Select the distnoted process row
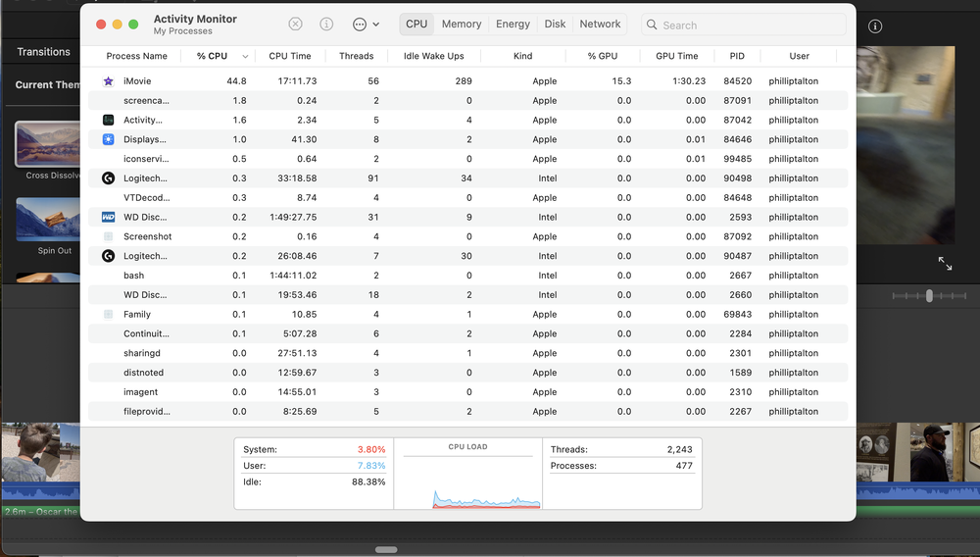Screen dimensions: 980x557 (x=467, y=373)
